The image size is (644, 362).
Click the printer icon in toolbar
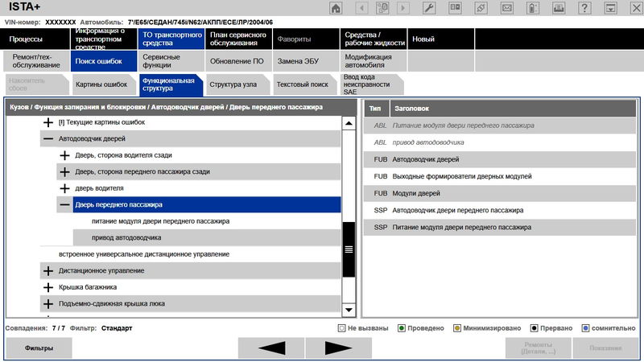(x=558, y=8)
